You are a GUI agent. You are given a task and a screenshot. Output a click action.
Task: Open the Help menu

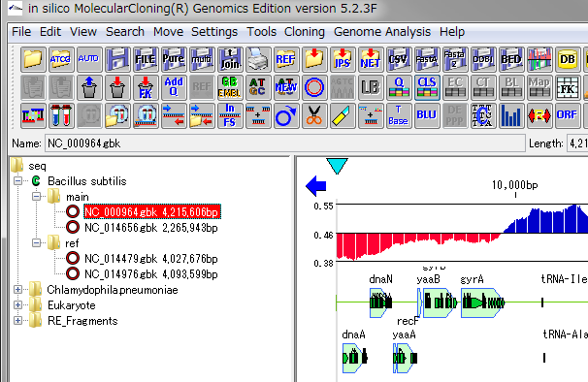pyautogui.click(x=452, y=32)
